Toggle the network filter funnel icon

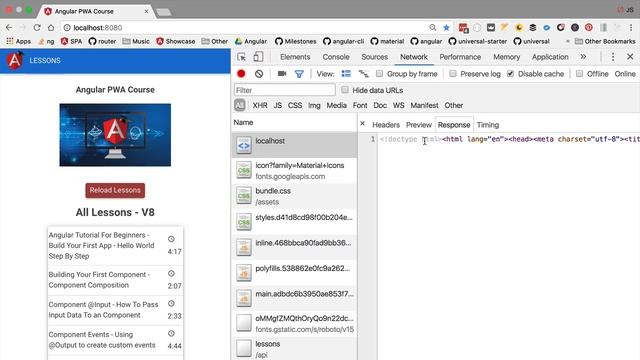coord(299,74)
